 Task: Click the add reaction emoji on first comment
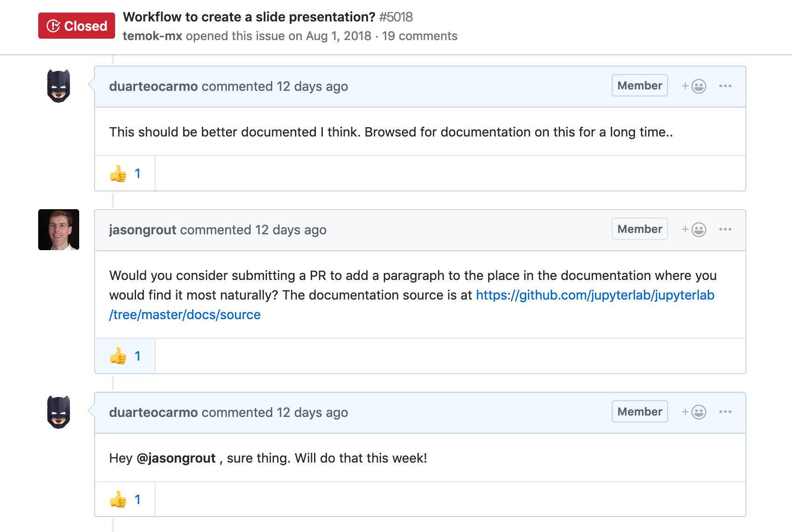tap(694, 86)
